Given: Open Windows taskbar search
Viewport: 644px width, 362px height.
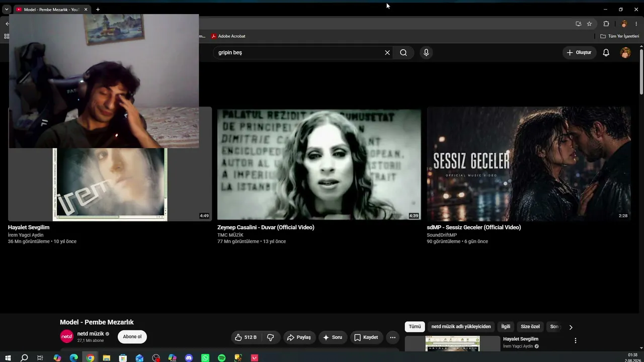Looking at the screenshot, I should 24,358.
